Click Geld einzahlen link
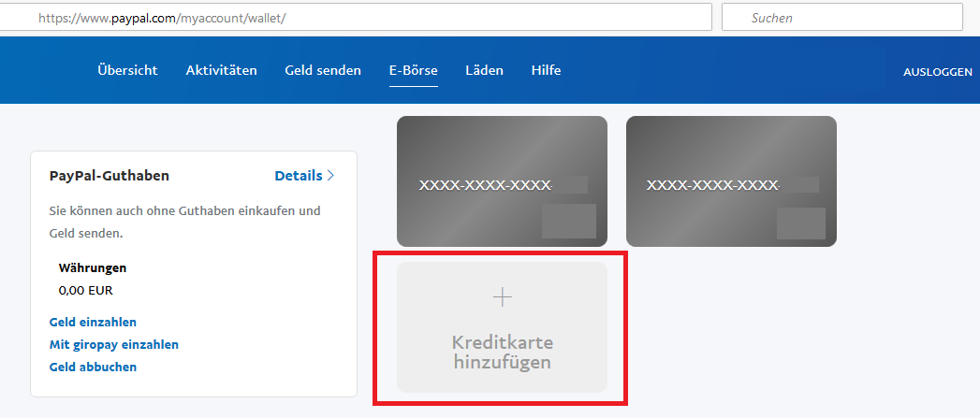The width and height of the screenshot is (980, 418). click(93, 323)
